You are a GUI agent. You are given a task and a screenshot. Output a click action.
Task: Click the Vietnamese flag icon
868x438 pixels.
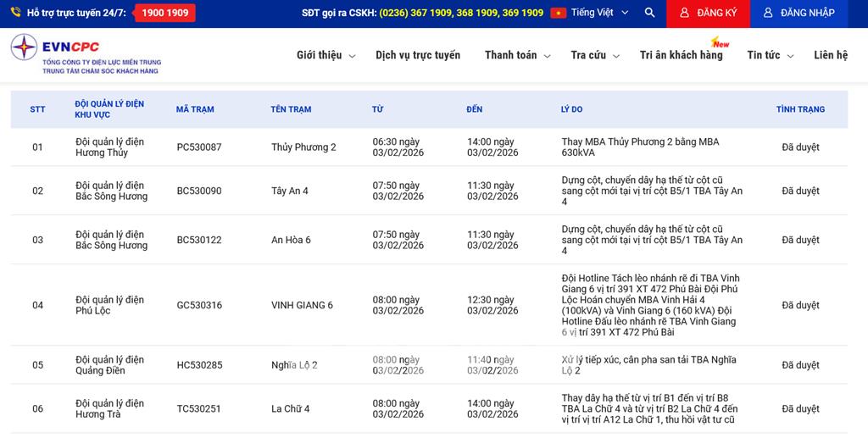click(558, 13)
